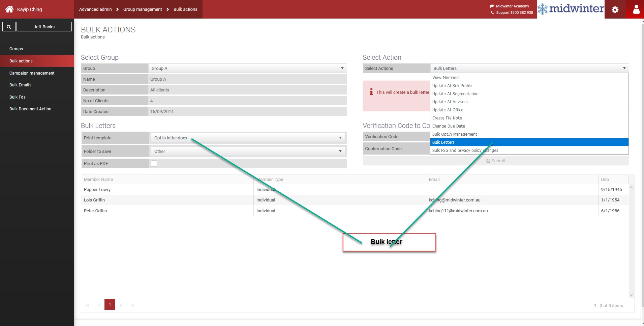The image size is (644, 326).
Task: Click Group management breadcrumb
Action: point(143,9)
